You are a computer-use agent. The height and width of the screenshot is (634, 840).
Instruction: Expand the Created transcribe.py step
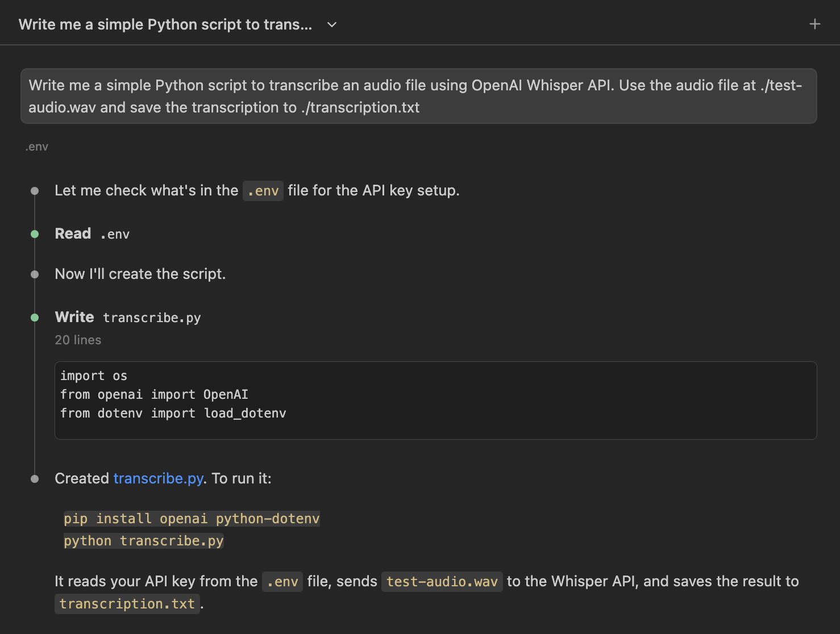(x=162, y=478)
